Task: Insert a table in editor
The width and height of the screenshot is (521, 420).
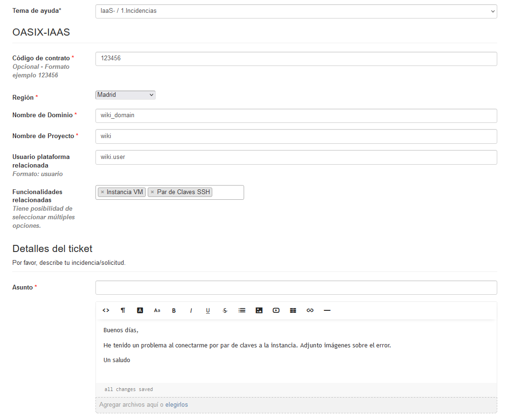Action: pos(293,310)
